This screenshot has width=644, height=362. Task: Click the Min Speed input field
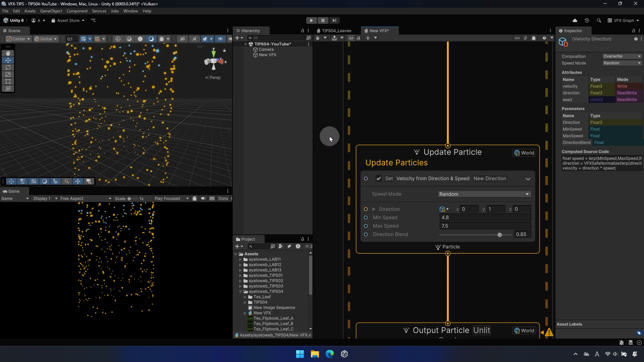(485, 218)
